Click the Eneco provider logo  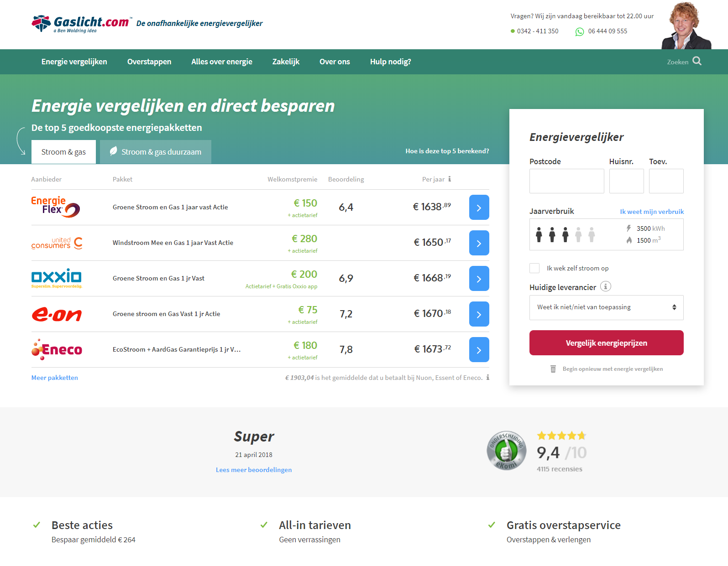(57, 349)
